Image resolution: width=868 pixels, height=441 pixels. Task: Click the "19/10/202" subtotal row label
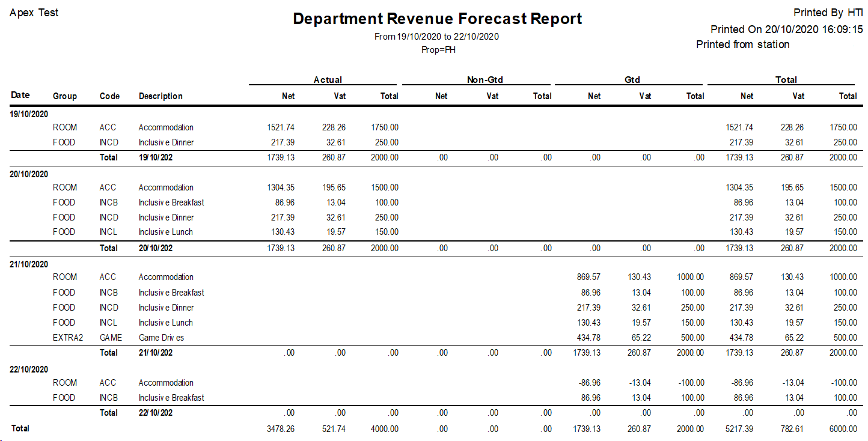pos(156,157)
